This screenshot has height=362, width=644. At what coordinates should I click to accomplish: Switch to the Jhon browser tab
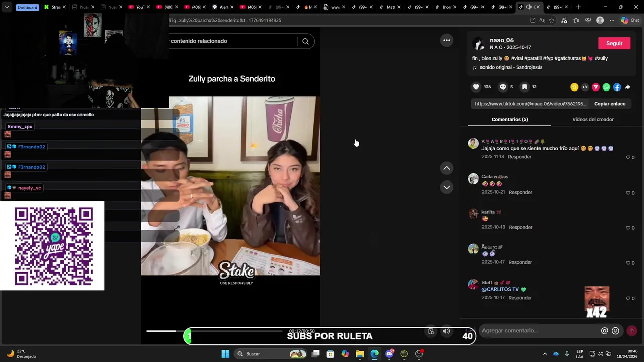(x=446, y=7)
